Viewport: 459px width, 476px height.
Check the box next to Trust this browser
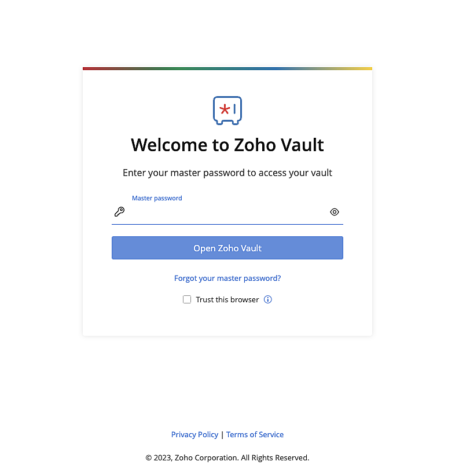click(187, 299)
